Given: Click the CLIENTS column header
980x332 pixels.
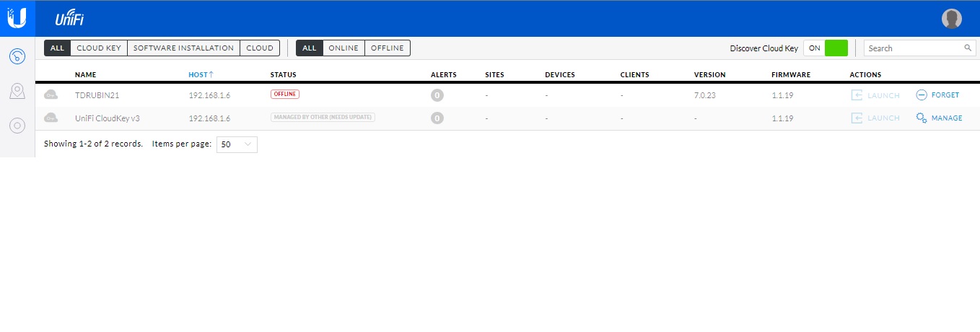Looking at the screenshot, I should click(634, 74).
